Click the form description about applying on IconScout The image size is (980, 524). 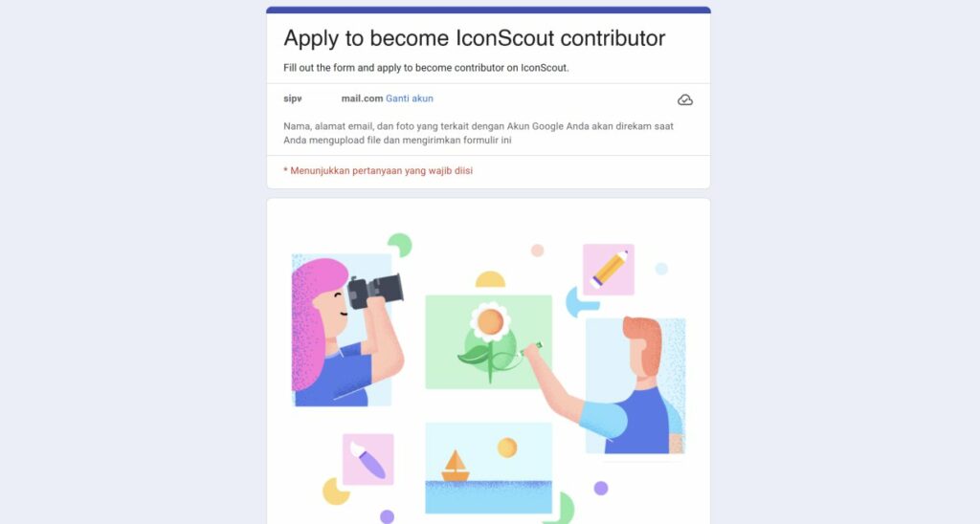click(426, 68)
